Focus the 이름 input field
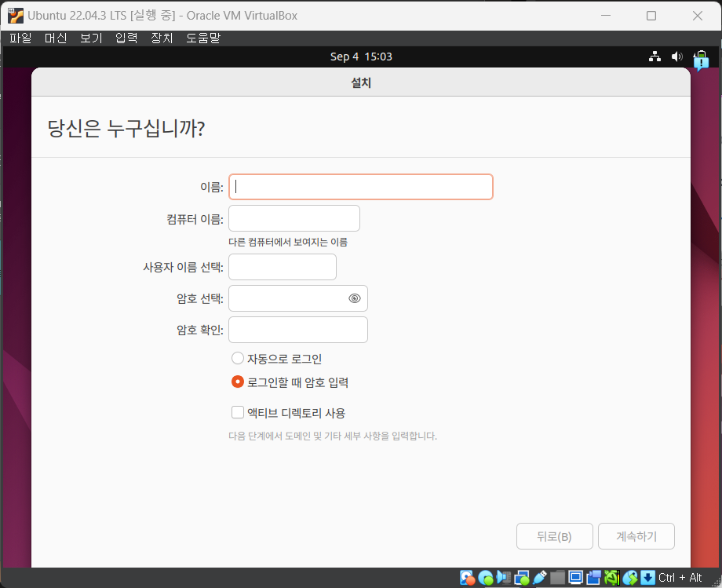722x588 pixels. tap(361, 187)
